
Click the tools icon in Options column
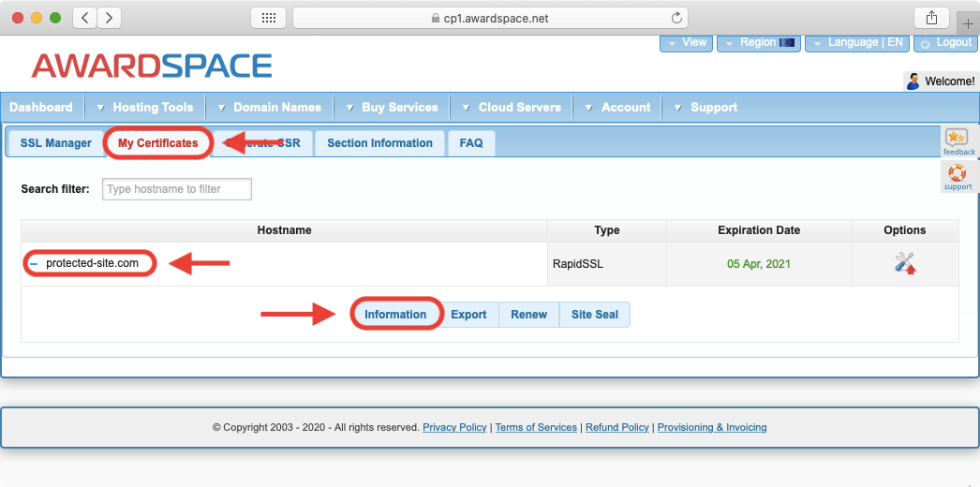(904, 263)
